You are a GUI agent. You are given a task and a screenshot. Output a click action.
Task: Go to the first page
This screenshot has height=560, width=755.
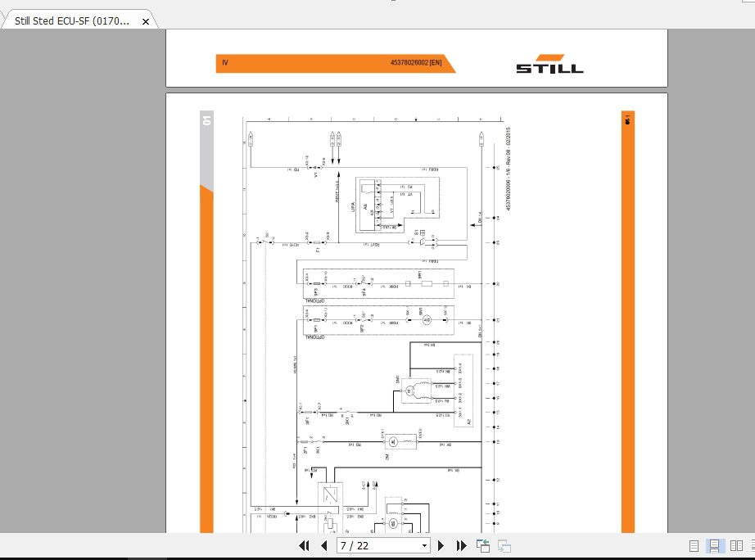click(x=304, y=545)
